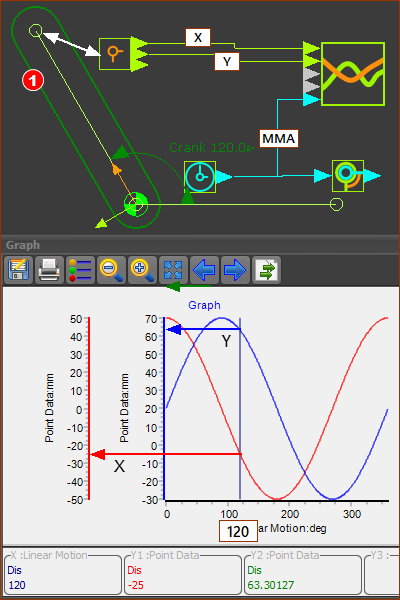Click the MMA wire label box
The image size is (400, 600).
pyautogui.click(x=279, y=139)
